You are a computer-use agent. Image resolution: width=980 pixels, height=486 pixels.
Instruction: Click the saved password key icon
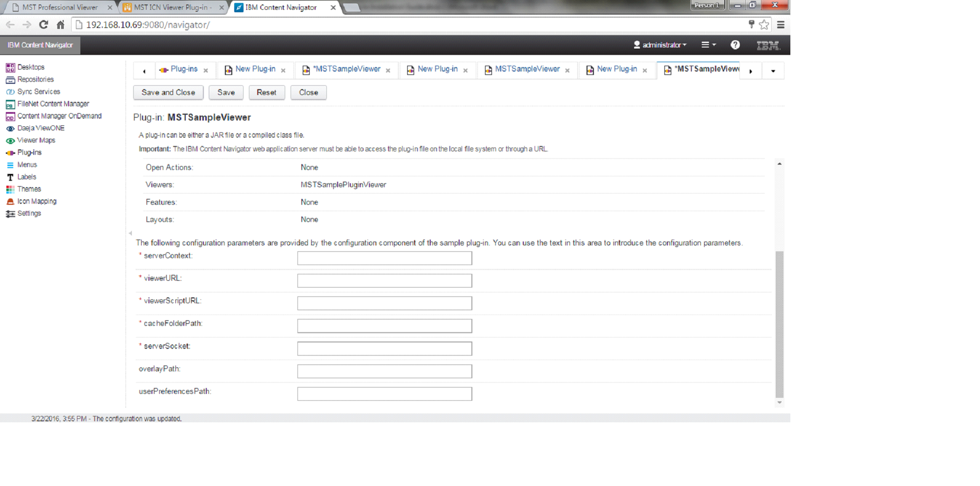pyautogui.click(x=751, y=24)
